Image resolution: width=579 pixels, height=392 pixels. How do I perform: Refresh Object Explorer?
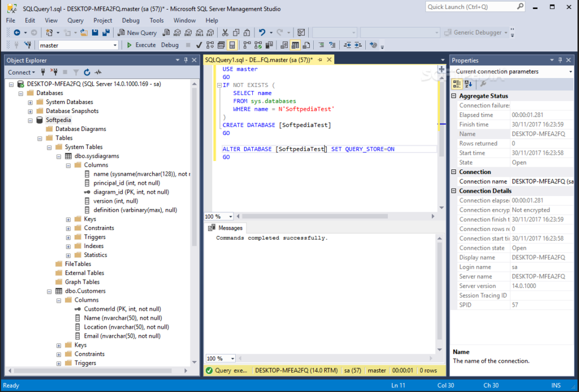tap(87, 72)
